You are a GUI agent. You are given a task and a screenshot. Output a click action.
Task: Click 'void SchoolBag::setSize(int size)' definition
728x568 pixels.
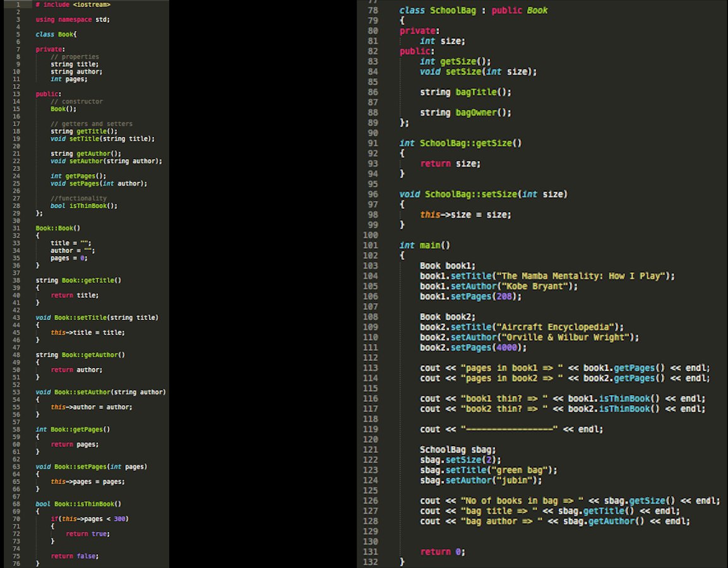tap(484, 194)
